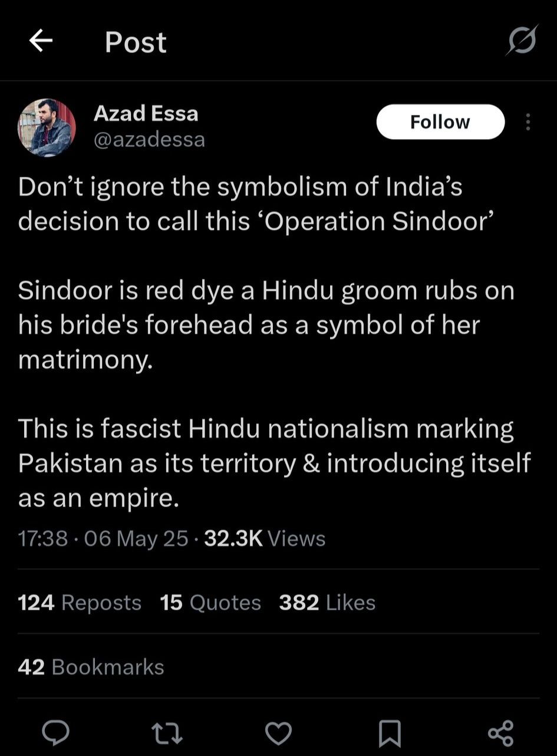
Task: Open the Azad Essa display name
Action: tap(146, 113)
